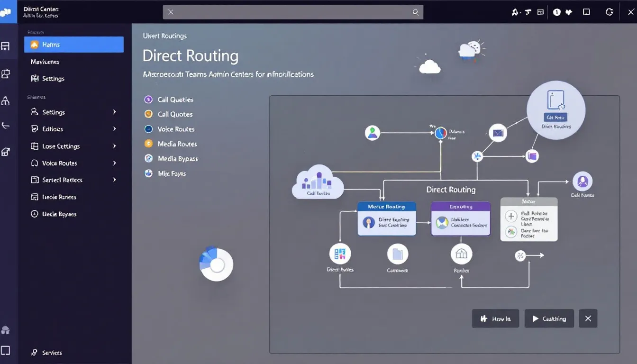Click the Merce Routing diagram box
637x364 pixels.
(x=387, y=218)
